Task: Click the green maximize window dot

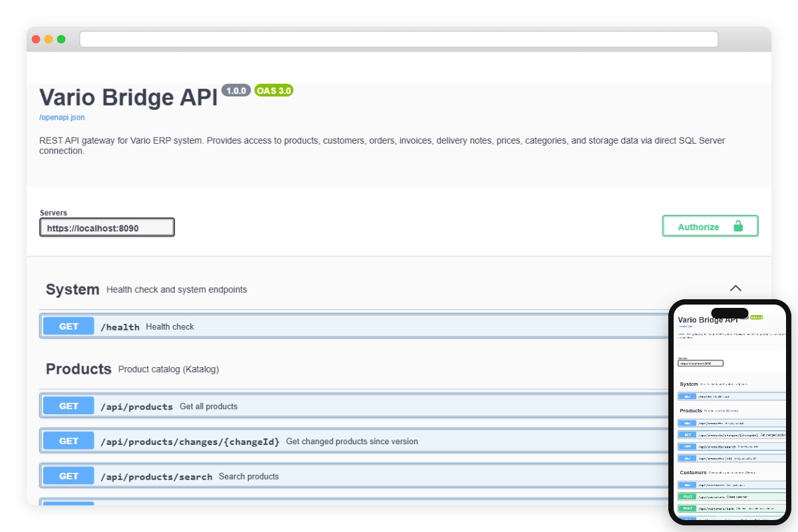Action: pyautogui.click(x=61, y=39)
